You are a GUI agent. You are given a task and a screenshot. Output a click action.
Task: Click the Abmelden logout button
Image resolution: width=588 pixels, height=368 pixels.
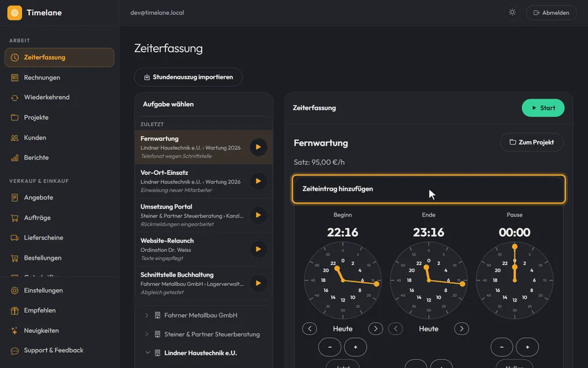pos(551,13)
